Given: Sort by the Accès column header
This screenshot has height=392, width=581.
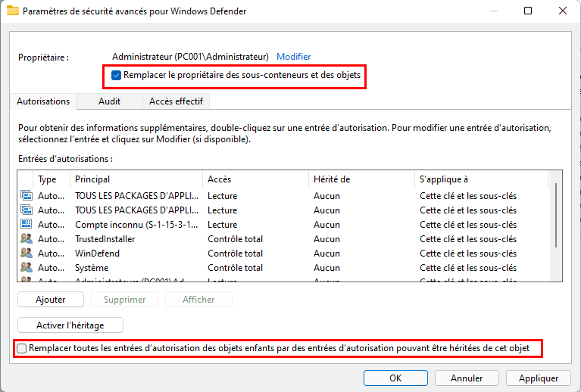Looking at the screenshot, I should 256,179.
